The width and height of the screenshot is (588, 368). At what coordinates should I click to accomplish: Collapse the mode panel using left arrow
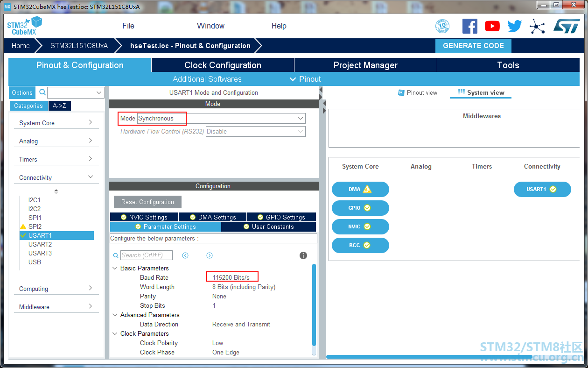tap(321, 90)
